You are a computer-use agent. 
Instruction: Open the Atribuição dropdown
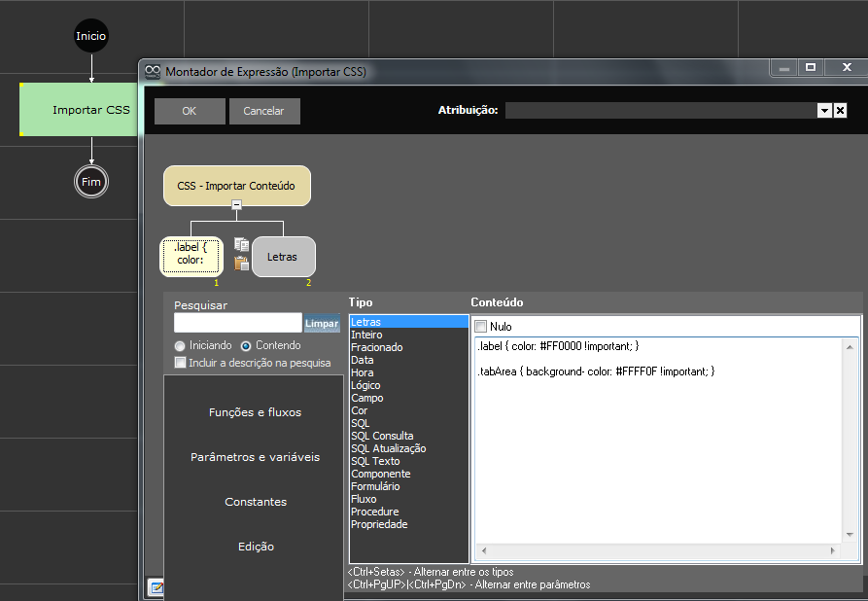[x=824, y=111]
